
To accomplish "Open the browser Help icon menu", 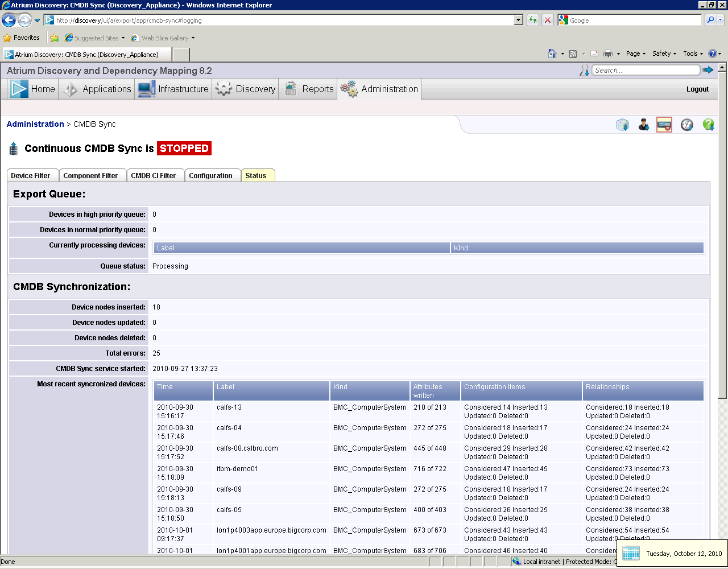I will tap(715, 53).
